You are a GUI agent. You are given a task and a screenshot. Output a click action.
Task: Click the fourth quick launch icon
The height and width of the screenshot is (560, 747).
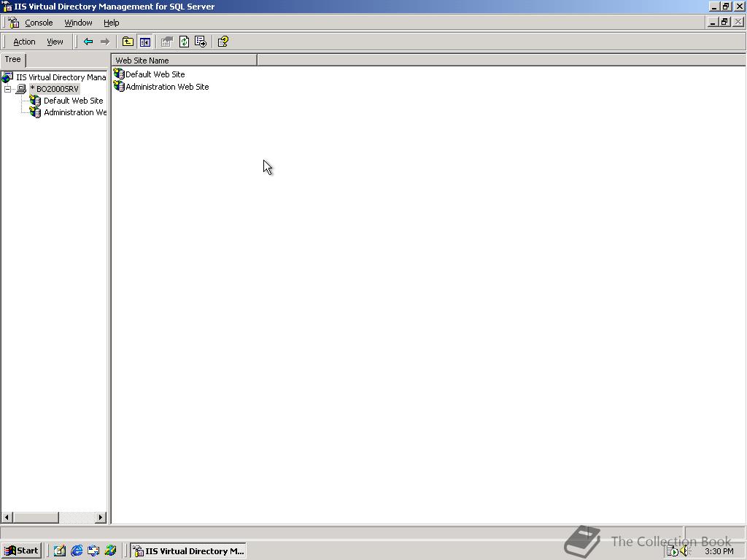coord(111,551)
